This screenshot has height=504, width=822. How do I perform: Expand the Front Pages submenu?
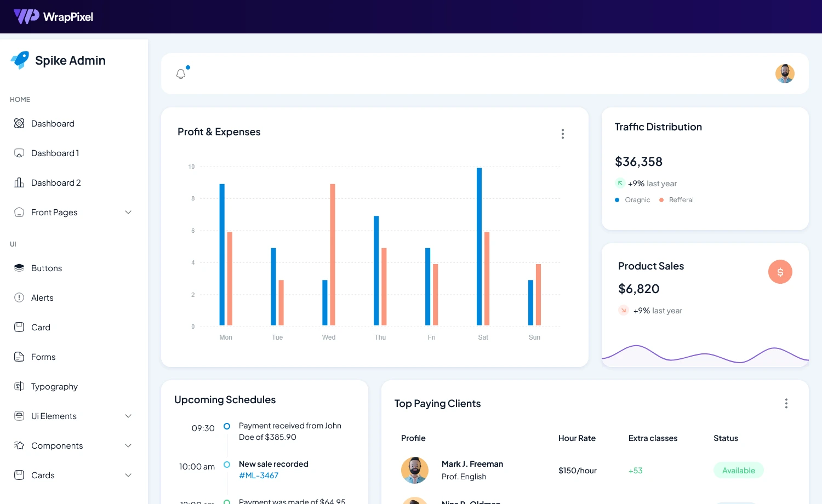point(128,212)
